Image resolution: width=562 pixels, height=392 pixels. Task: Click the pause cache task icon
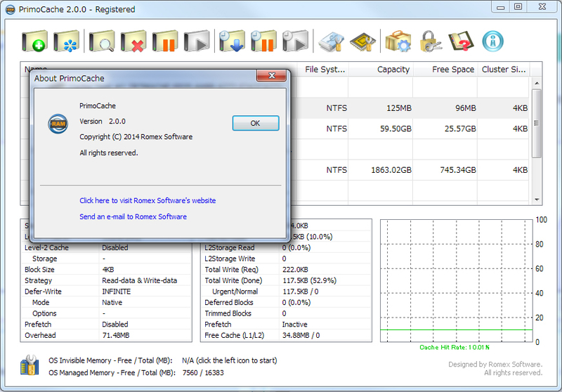[165, 41]
